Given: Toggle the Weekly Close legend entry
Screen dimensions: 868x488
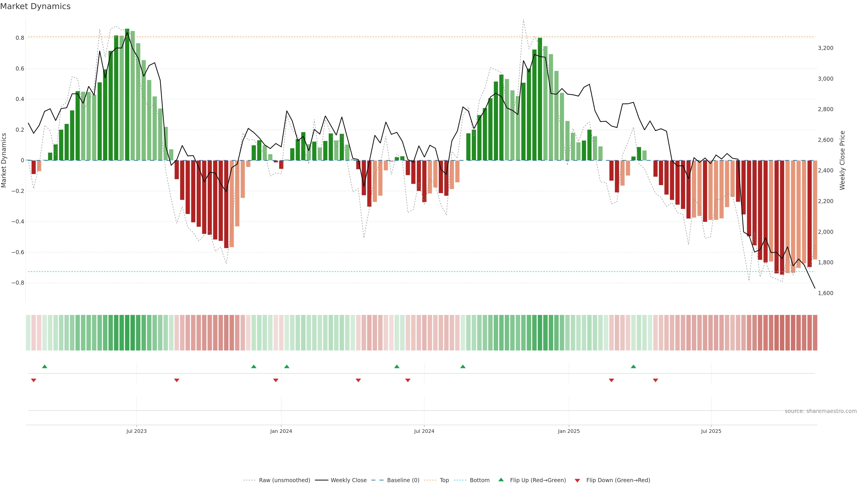Looking at the screenshot, I should (348, 480).
